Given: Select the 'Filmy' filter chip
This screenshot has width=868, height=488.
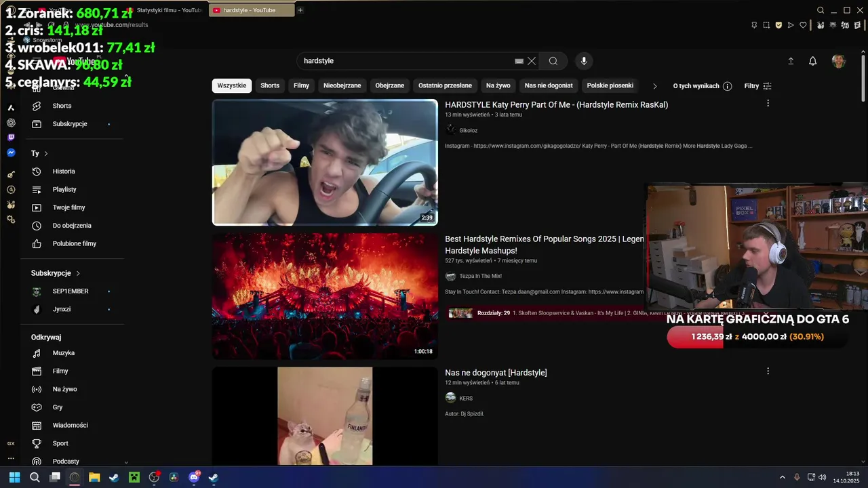Looking at the screenshot, I should pyautogui.click(x=302, y=85).
